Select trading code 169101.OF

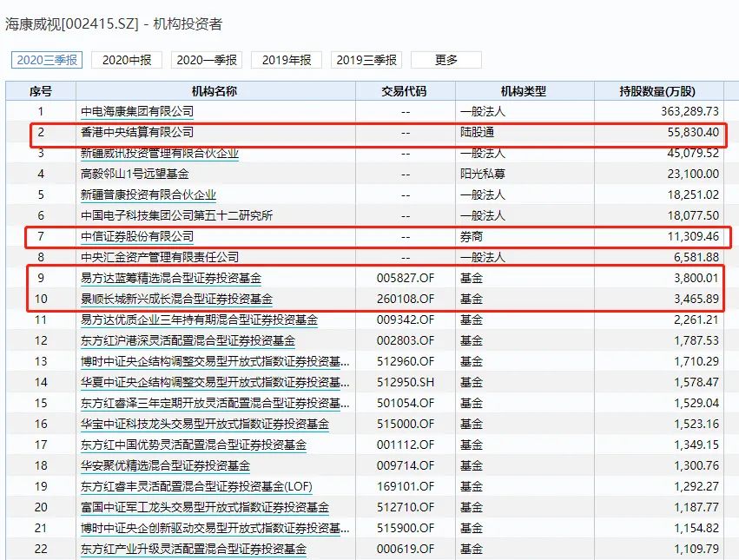(x=406, y=486)
